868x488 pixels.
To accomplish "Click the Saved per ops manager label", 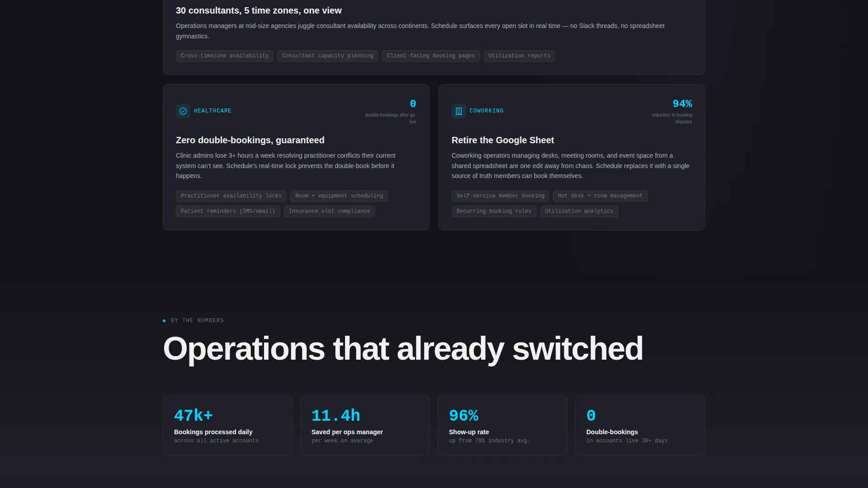I will click(x=347, y=432).
